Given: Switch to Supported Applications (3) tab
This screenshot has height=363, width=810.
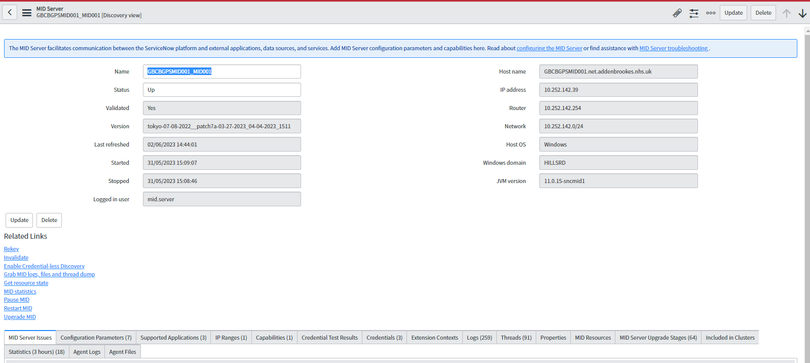Looking at the screenshot, I should (174, 338).
